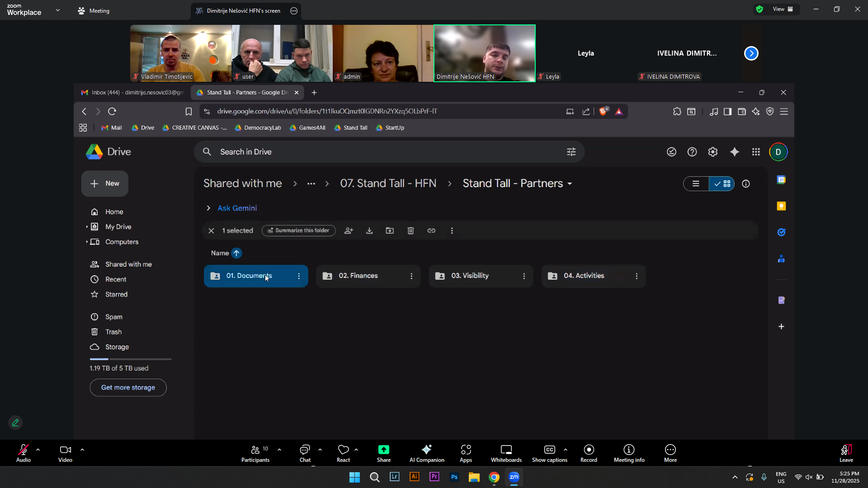Toggle name sort direction arrow

236,253
